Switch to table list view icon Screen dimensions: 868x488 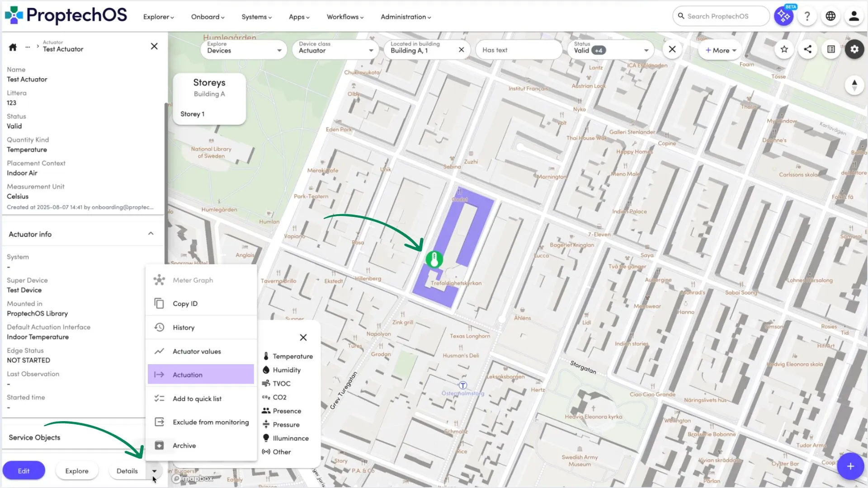(831, 49)
